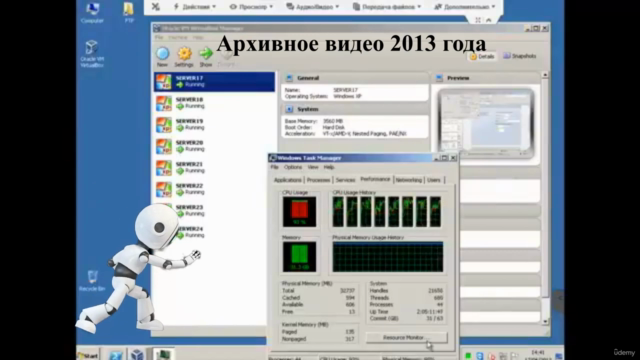Click the VirtualBox details scrollbar up arrow

tap(545, 75)
